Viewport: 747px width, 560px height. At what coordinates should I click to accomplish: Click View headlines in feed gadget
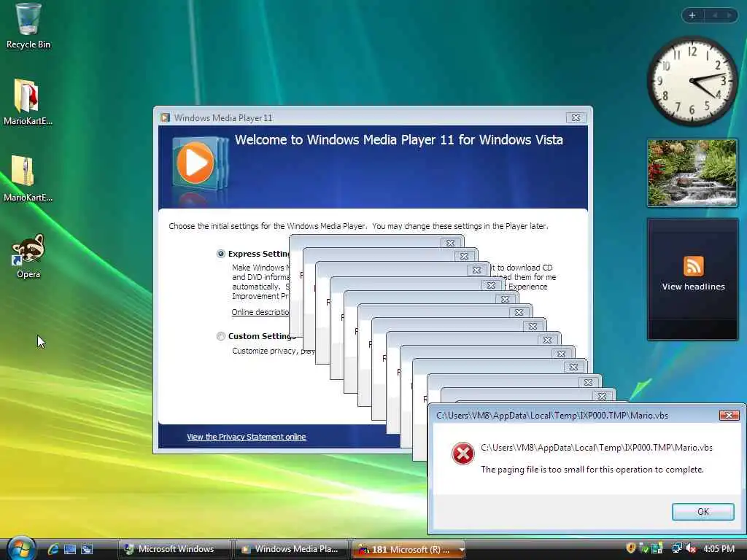pos(693,287)
